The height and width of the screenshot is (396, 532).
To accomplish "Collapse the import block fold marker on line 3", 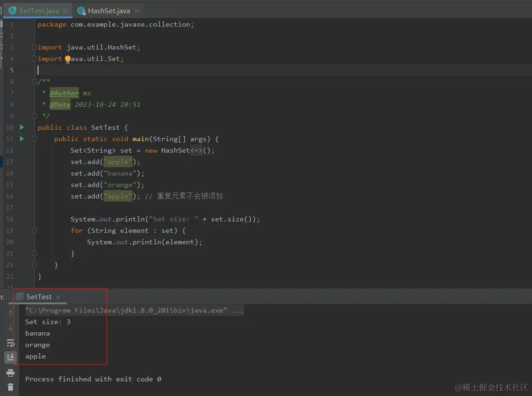I will [34, 47].
